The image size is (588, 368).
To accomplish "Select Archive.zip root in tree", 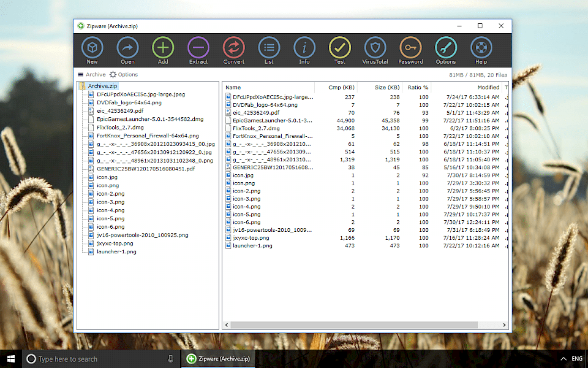I will pyautogui.click(x=102, y=86).
